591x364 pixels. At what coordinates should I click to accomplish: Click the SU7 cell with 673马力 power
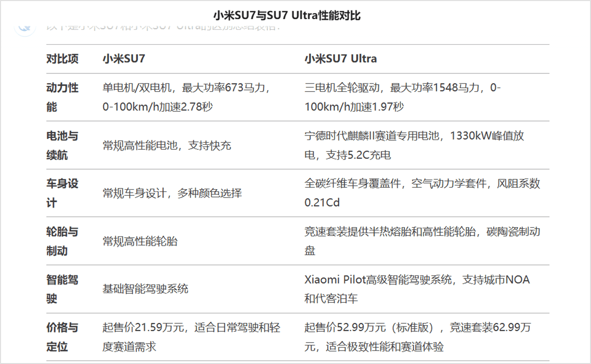(x=187, y=97)
